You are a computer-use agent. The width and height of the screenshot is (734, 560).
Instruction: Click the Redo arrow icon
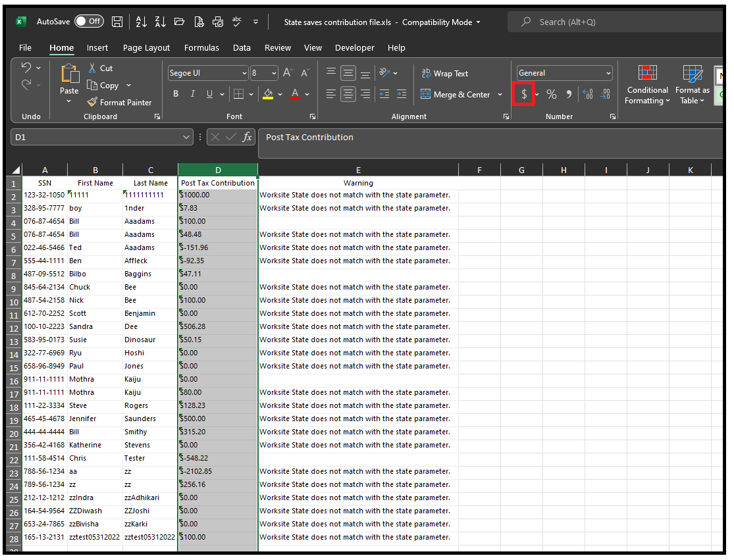(26, 85)
